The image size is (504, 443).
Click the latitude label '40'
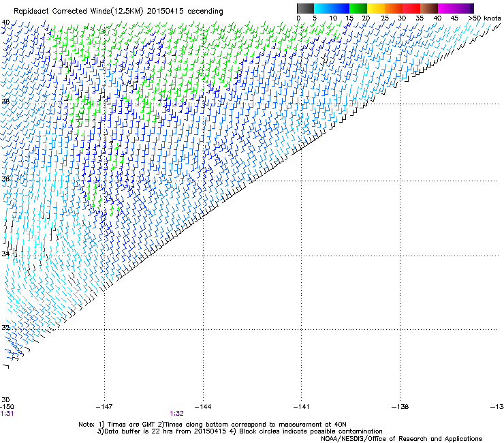(x=5, y=22)
